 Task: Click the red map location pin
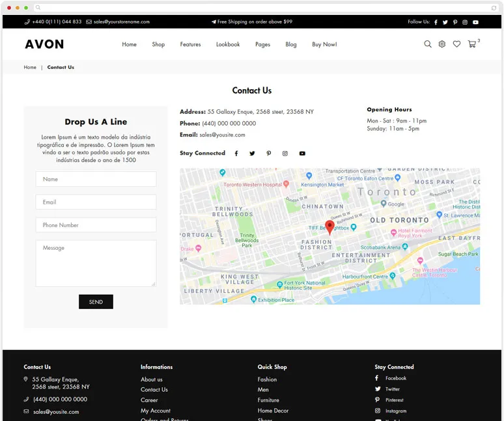tap(329, 226)
